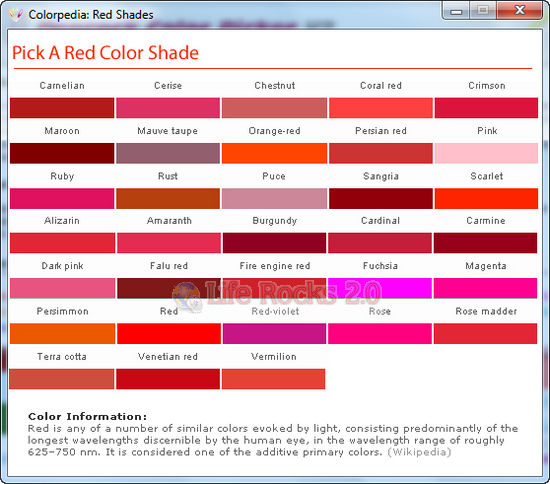Pick the Chestnut color swatch
Screen dimensions: 550x484
[274, 108]
